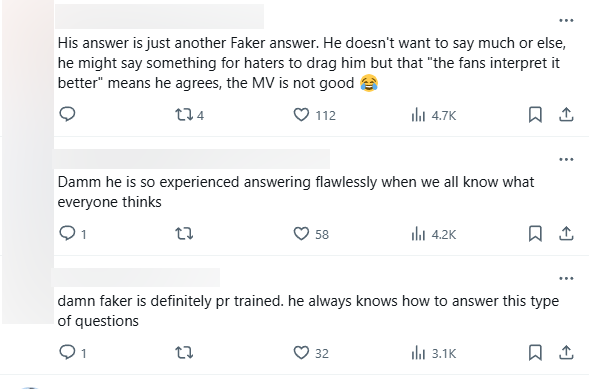Share the 'MV is not good' tweet
This screenshot has height=389, width=589.
point(566,115)
